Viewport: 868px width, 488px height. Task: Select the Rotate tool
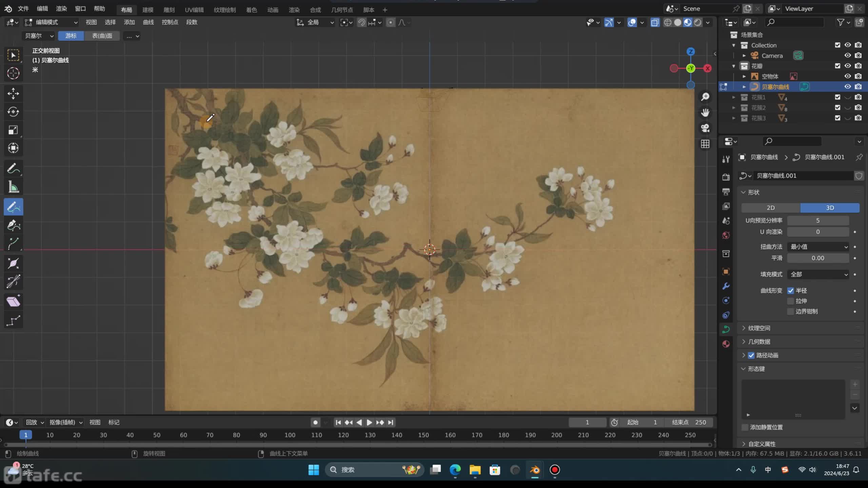pyautogui.click(x=13, y=112)
